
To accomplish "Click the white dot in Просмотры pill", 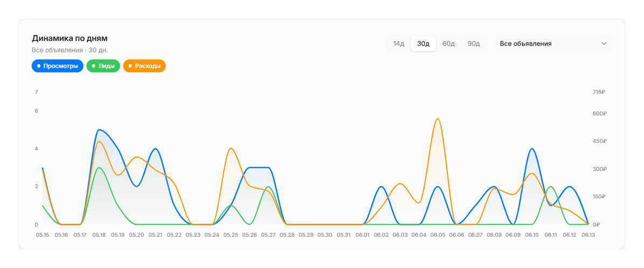I will click(x=39, y=66).
